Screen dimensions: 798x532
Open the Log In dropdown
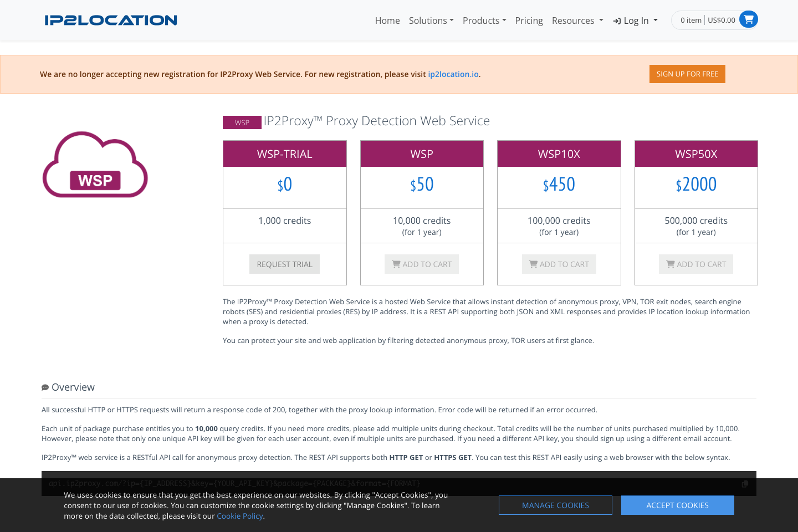pos(635,21)
